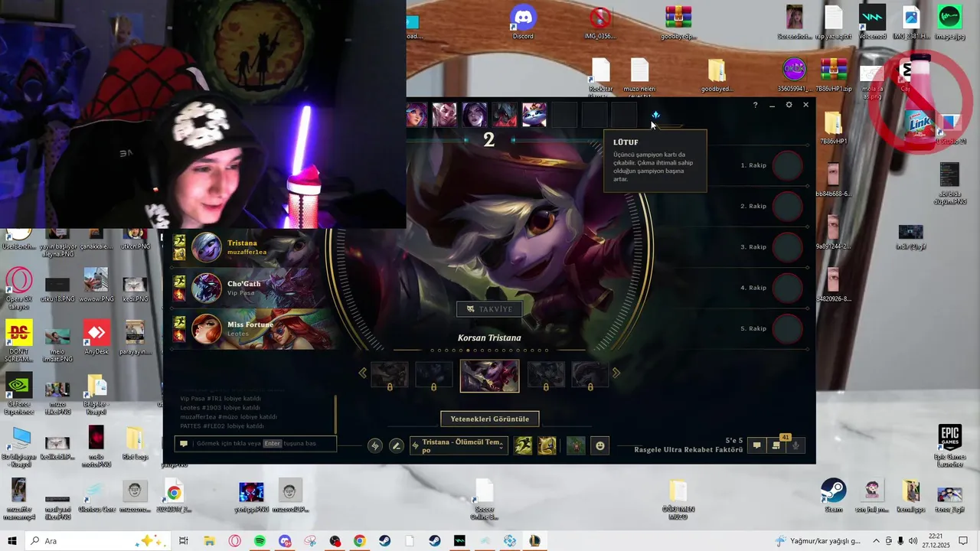This screenshot has height=551, width=980.
Task: Pick fourth bench champion portrait
Action: click(x=505, y=115)
